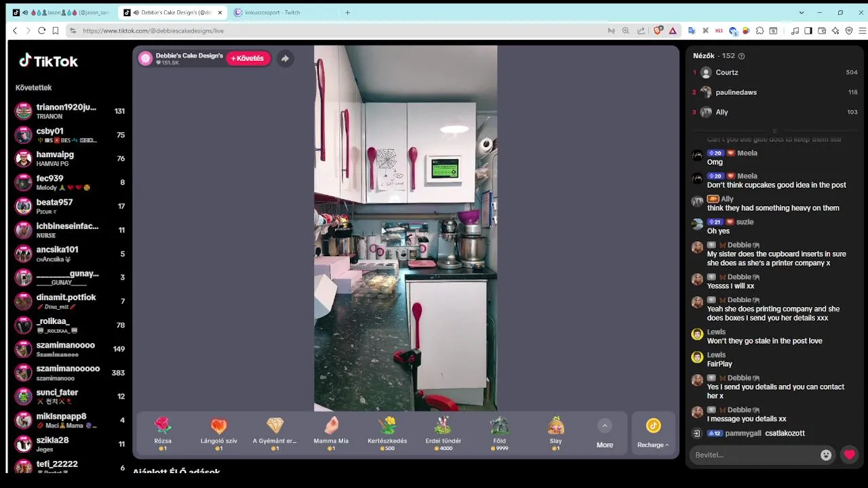Send the Lángoló szív gift

218,434
